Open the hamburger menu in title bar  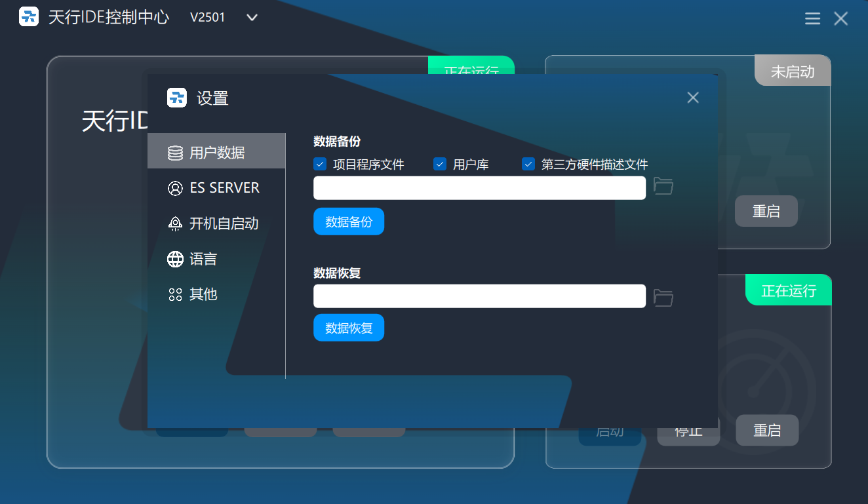[812, 18]
